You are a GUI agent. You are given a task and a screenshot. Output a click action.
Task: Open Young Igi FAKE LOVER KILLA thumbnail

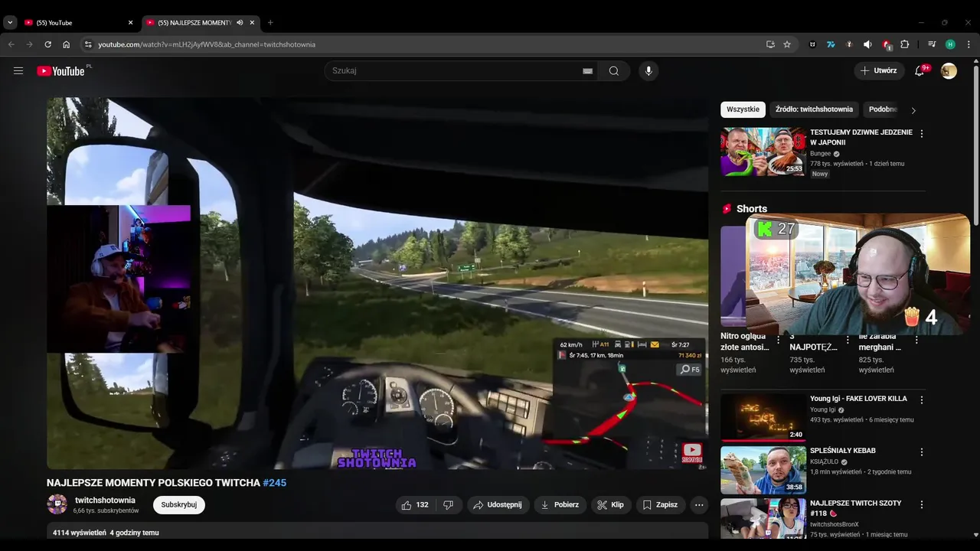(763, 418)
